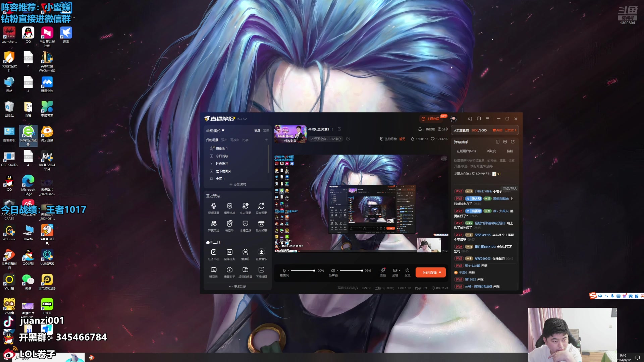Edit the stream title pencil icon
Image resolution: width=644 pixels, height=362 pixels.
pyautogui.click(x=339, y=129)
